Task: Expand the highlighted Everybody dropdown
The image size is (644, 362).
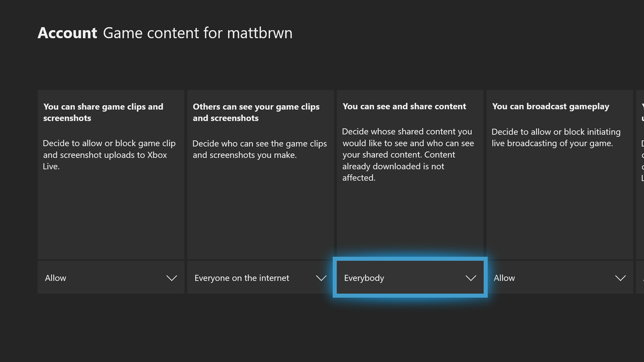Action: tap(410, 278)
